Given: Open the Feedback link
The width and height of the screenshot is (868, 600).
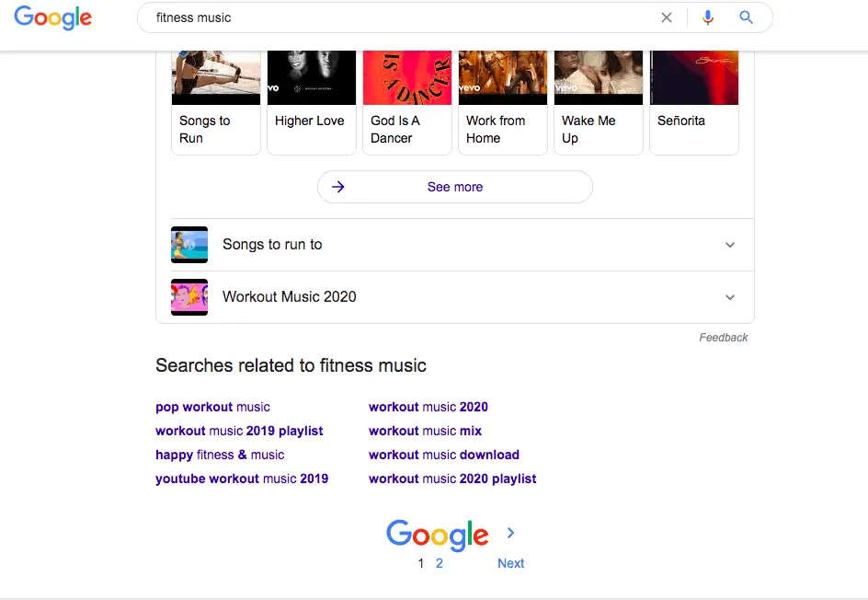Looking at the screenshot, I should (723, 338).
